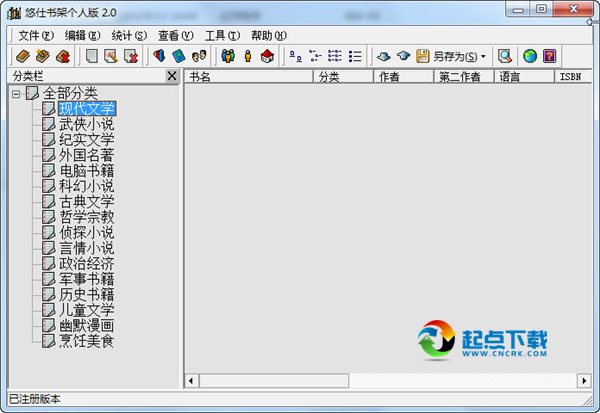The height and width of the screenshot is (413, 600).
Task: Select the 武侠小说 category
Action: (87, 124)
